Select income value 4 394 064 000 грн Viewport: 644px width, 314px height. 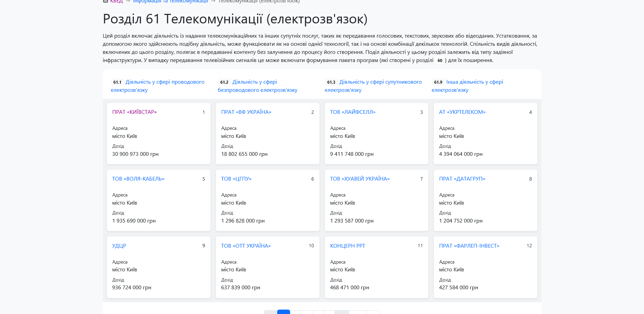pos(461,154)
